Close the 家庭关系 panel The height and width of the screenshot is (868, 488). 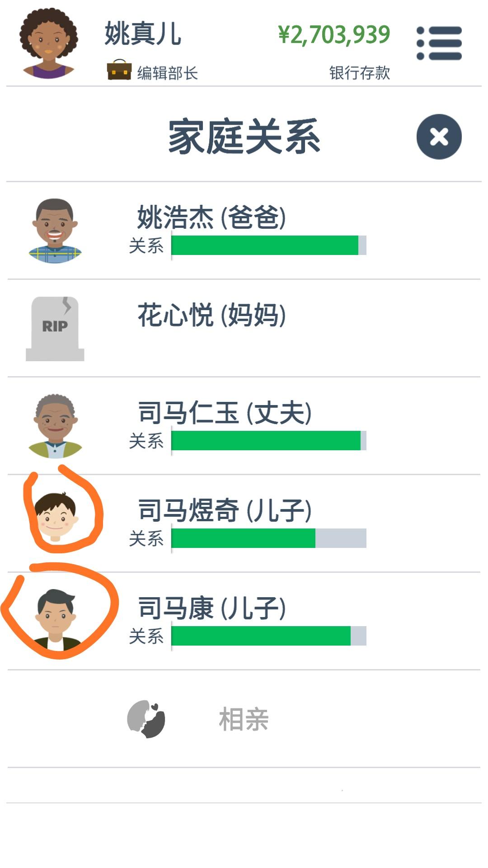[439, 137]
